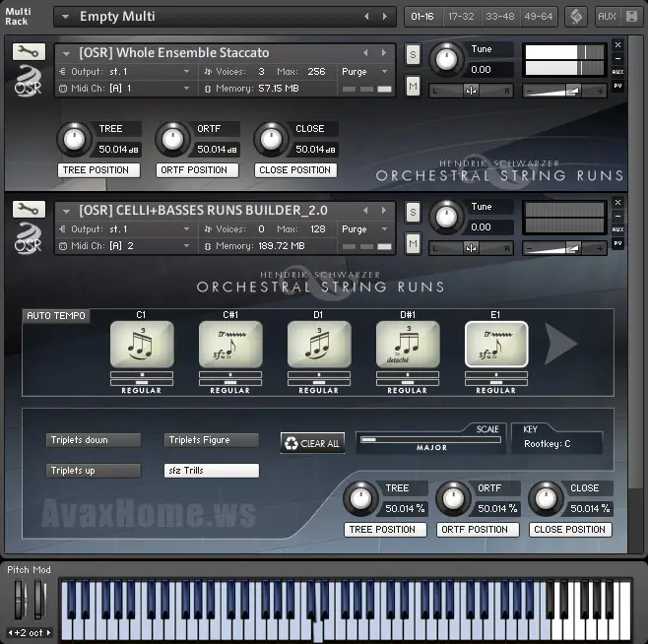This screenshot has height=644, width=648.
Task: Go to next multi with the right arrow
Action: click(385, 16)
